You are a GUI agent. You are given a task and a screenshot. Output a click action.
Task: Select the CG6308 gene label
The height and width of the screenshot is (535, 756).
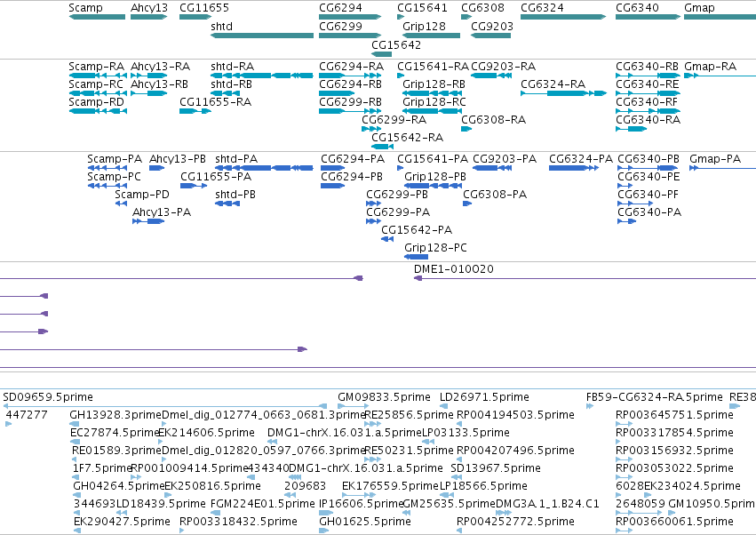tap(482, 8)
